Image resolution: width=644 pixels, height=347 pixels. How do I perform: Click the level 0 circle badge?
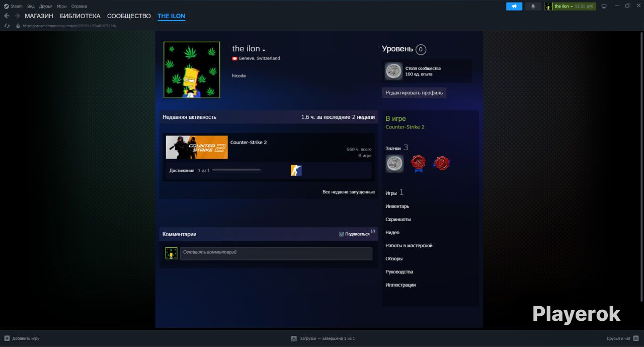(x=421, y=49)
